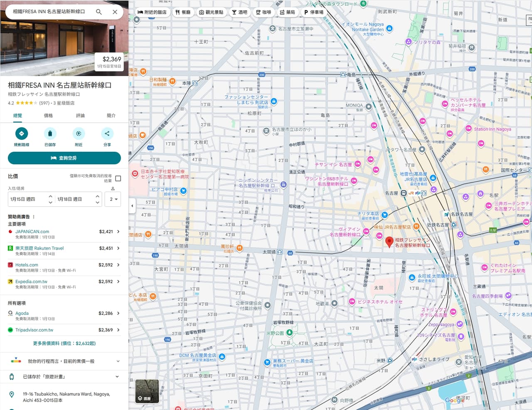Click the 太閤通 subway station icon
532x410 pixels.
tap(280, 252)
